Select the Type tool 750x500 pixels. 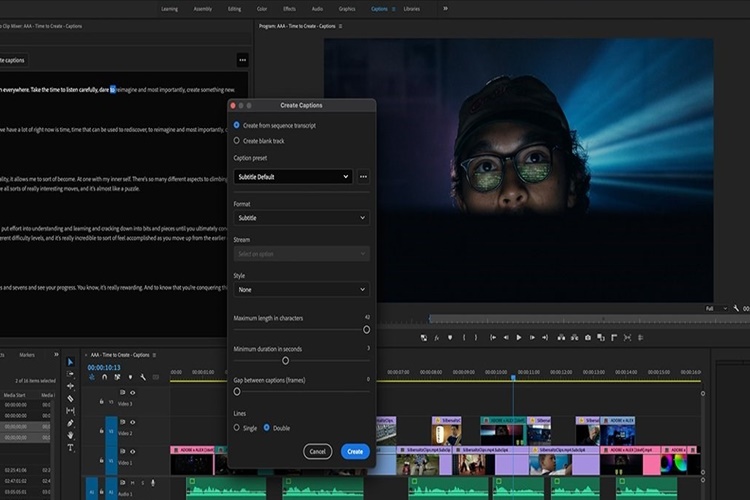point(70,447)
